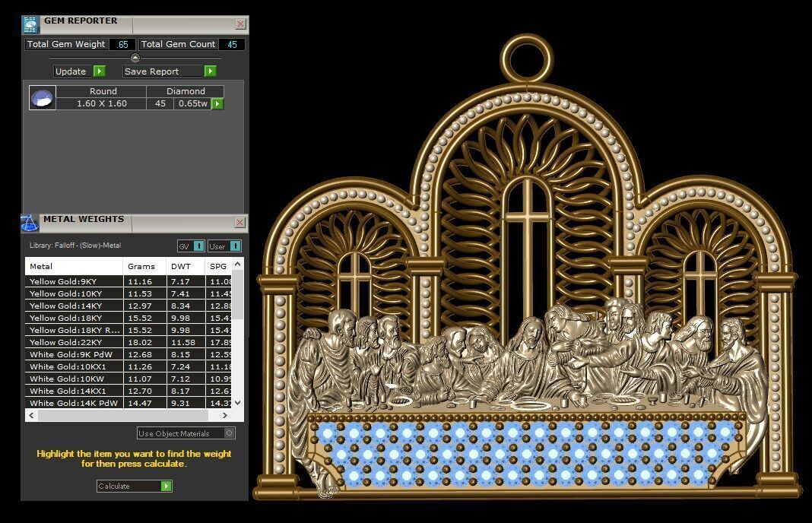Click the Round gem shape cell

[x=103, y=91]
